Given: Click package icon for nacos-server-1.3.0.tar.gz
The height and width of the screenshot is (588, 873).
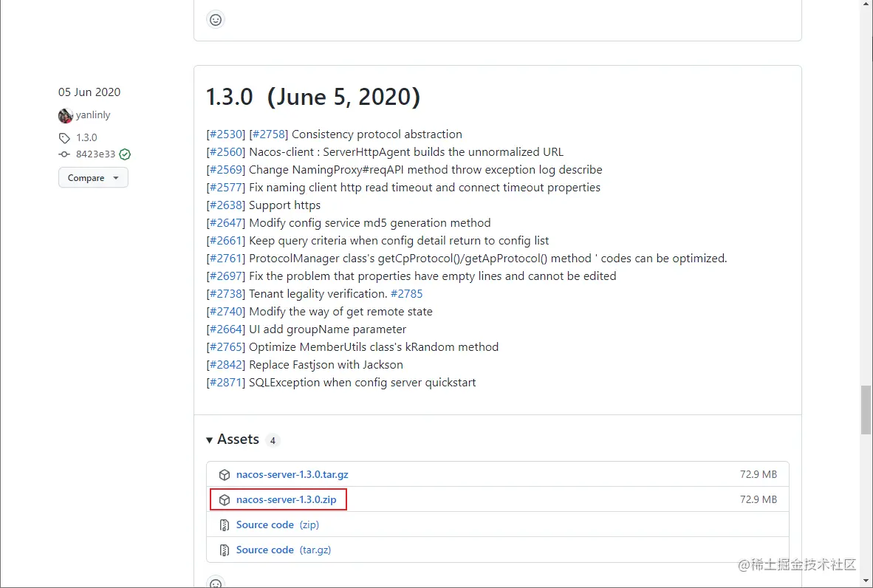Looking at the screenshot, I should (225, 474).
